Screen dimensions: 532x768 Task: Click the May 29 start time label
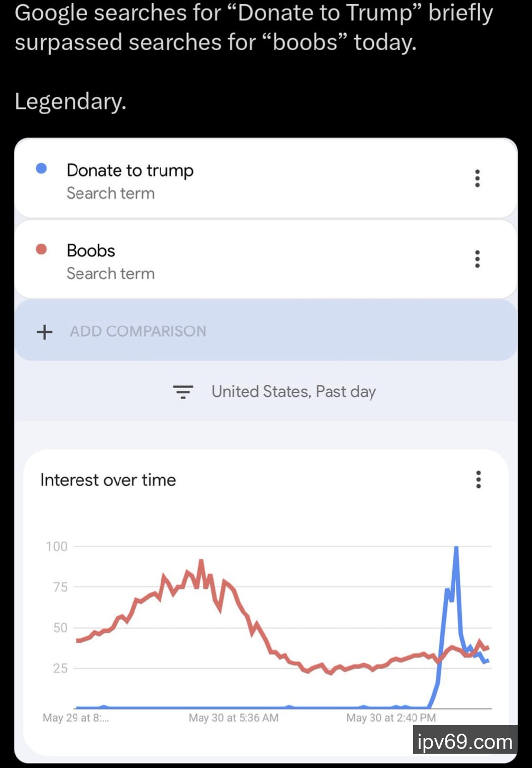[76, 718]
